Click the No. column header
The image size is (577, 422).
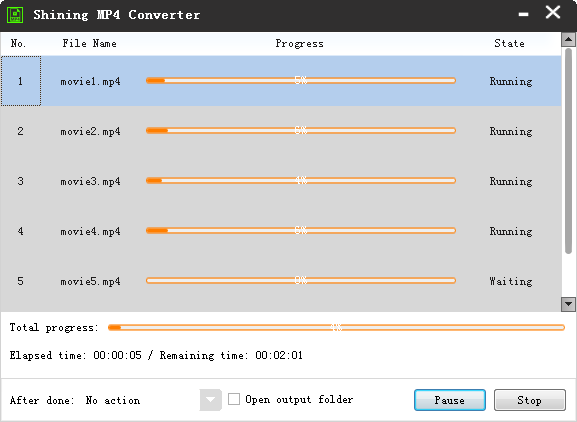click(x=18, y=43)
